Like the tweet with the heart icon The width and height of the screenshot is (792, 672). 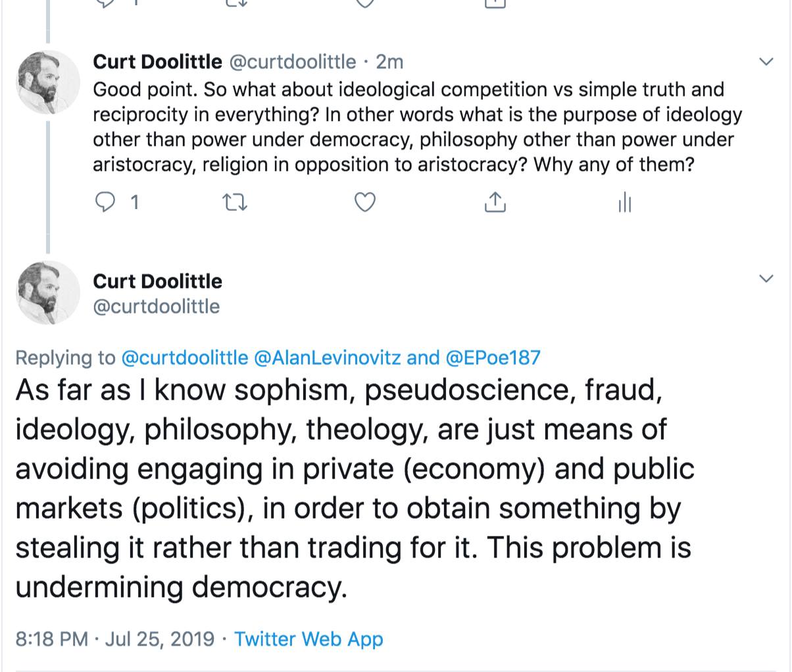point(365,203)
